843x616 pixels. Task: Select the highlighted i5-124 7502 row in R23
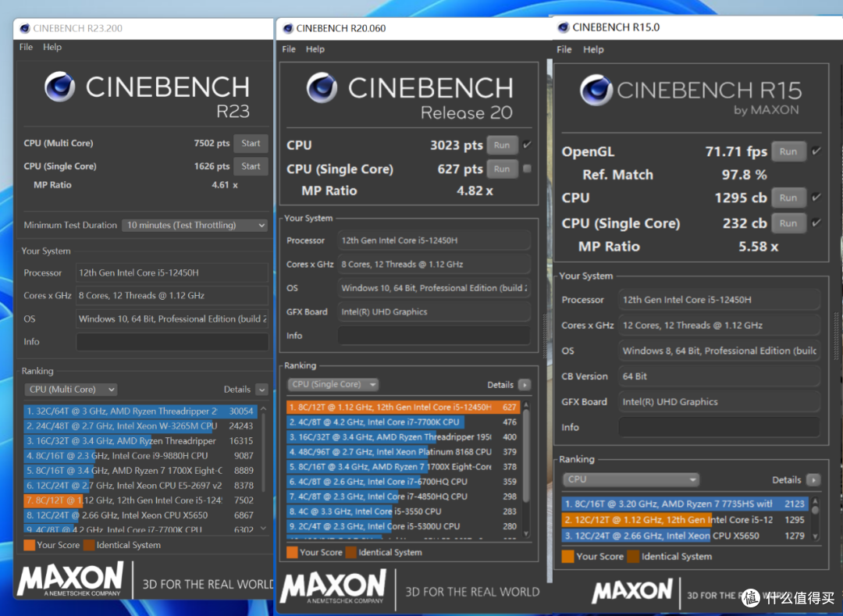[x=140, y=500]
